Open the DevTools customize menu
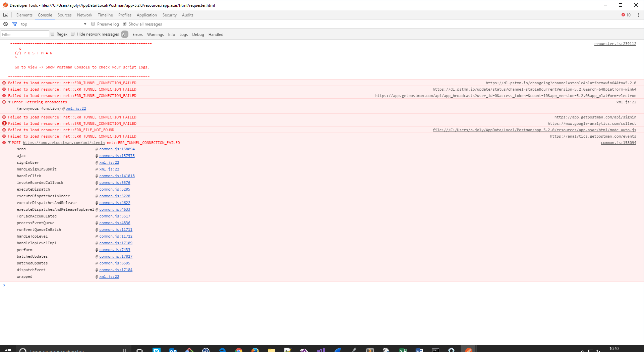Image resolution: width=644 pixels, height=352 pixels. 638,15
